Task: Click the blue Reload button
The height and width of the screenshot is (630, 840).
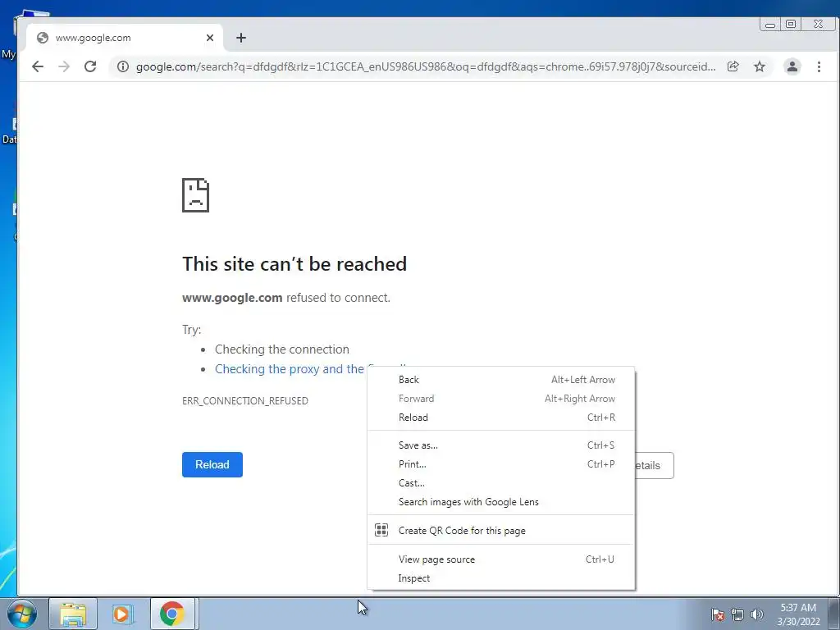Action: tap(212, 464)
